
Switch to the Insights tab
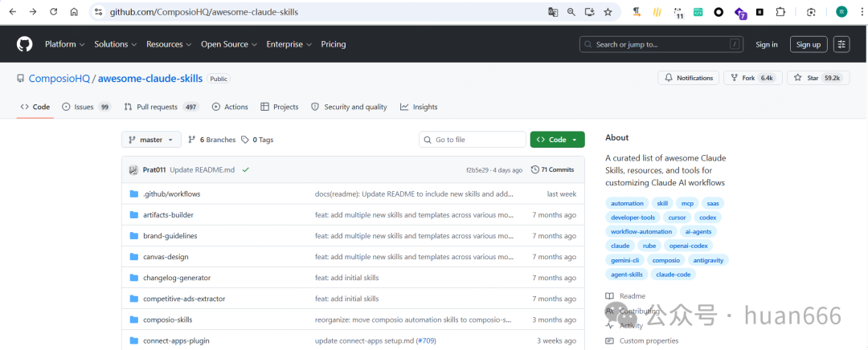[x=419, y=107]
